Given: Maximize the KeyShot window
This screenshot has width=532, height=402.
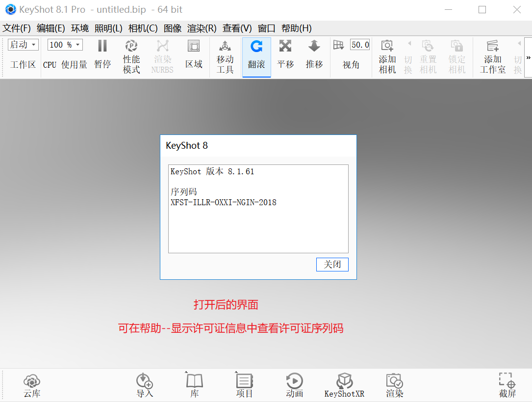Looking at the screenshot, I should (482, 9).
